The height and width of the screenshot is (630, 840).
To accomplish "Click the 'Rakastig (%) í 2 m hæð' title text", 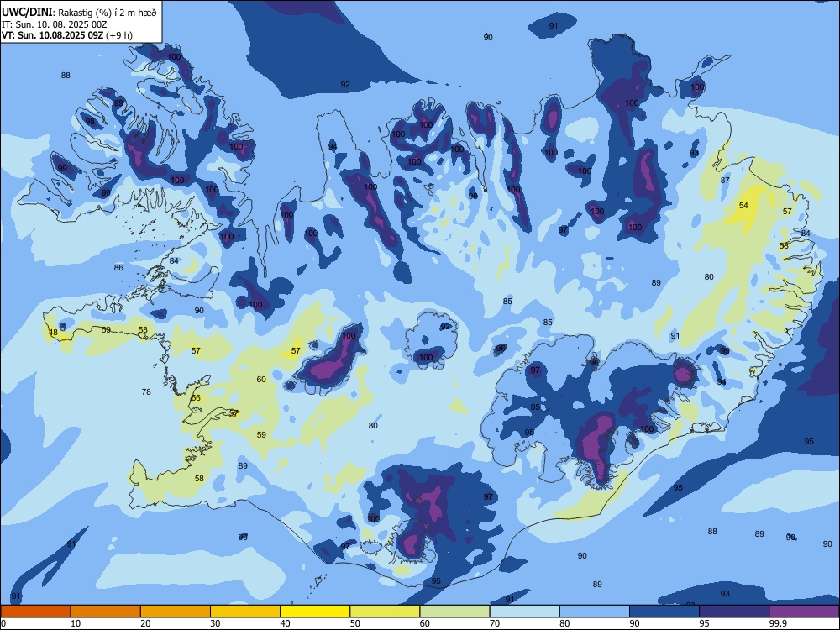I will click(108, 13).
